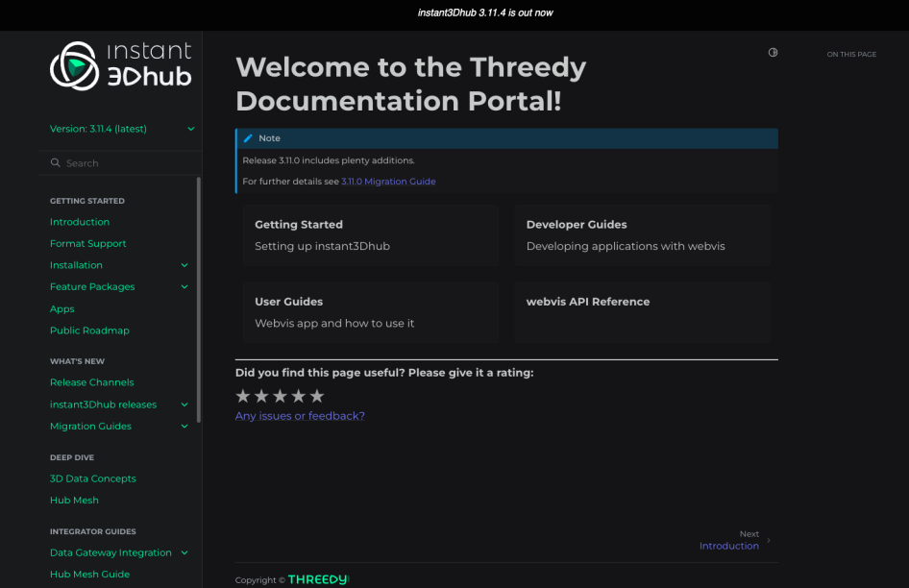Open Release Channels in sidebar
This screenshot has width=909, height=588.
click(91, 382)
